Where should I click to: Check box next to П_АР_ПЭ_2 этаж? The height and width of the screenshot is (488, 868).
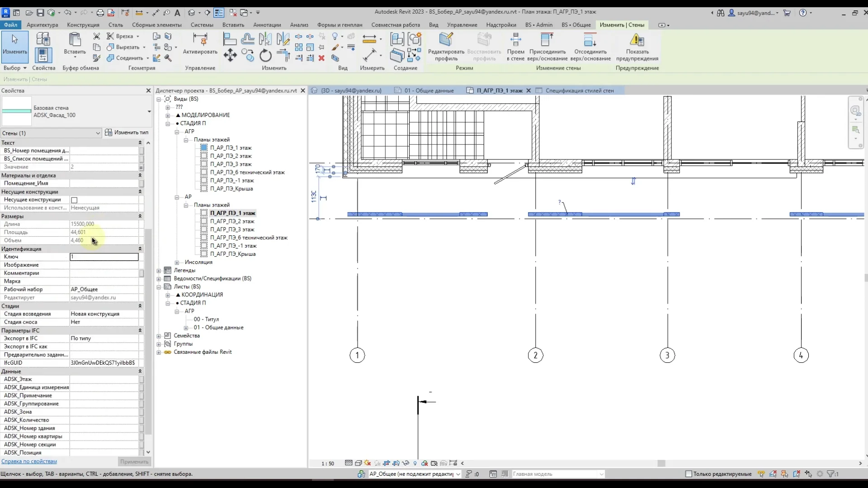pos(204,156)
